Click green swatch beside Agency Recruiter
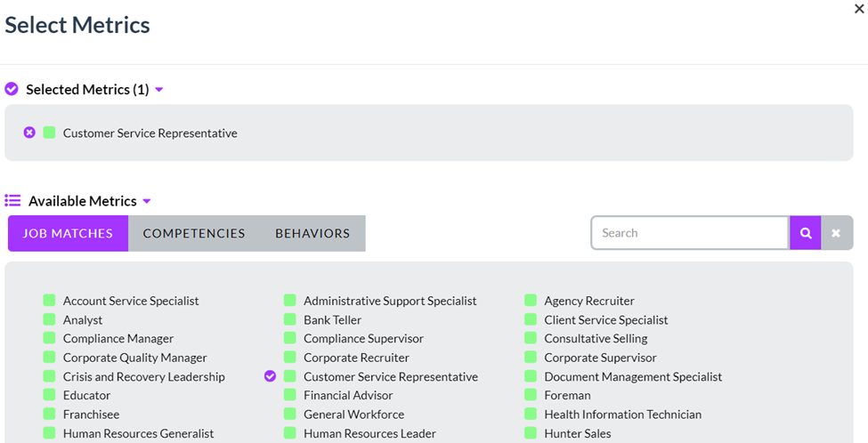This screenshot has width=868, height=443. 531,301
